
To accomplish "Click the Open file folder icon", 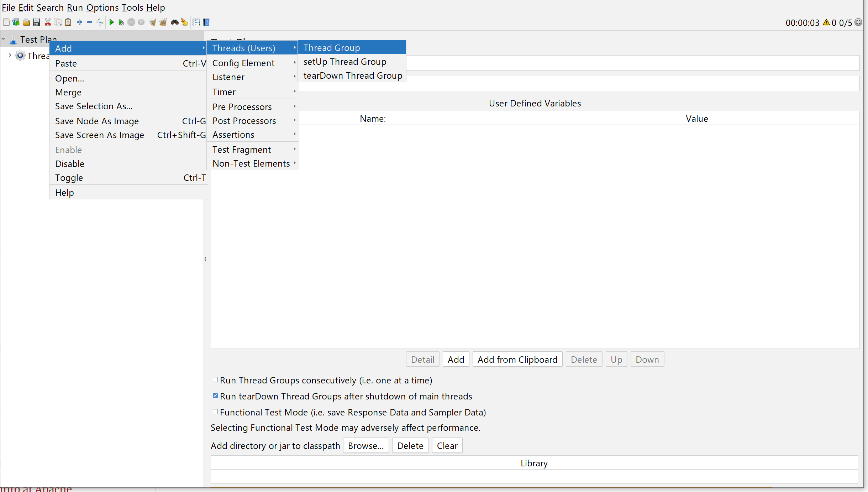I will (26, 22).
